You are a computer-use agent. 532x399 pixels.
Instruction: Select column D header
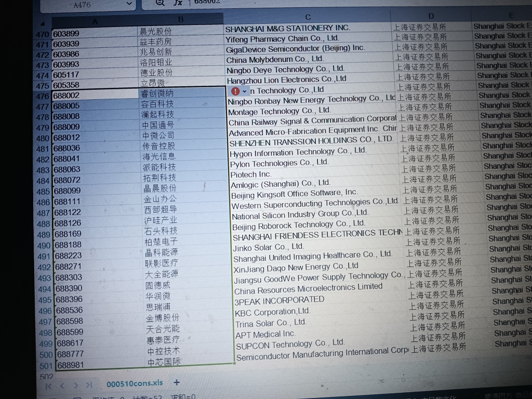431,16
